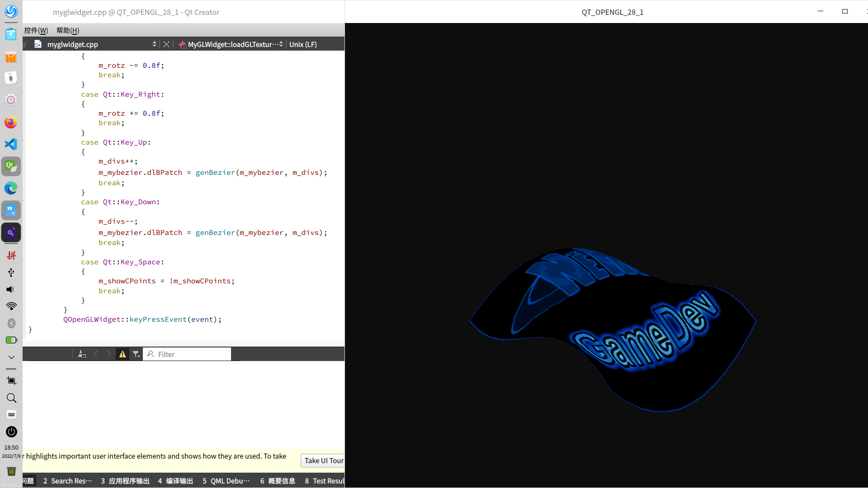Toggle the show warnings button

(123, 354)
